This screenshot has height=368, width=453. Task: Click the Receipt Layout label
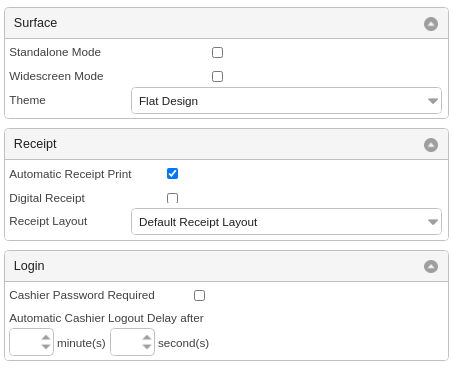click(48, 221)
